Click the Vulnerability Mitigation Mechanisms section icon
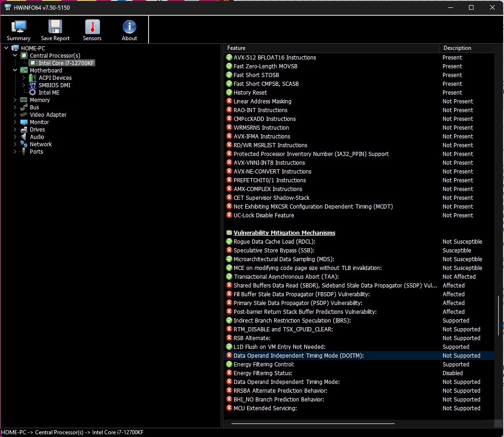Image resolution: width=504 pixels, height=437 pixels. point(229,233)
